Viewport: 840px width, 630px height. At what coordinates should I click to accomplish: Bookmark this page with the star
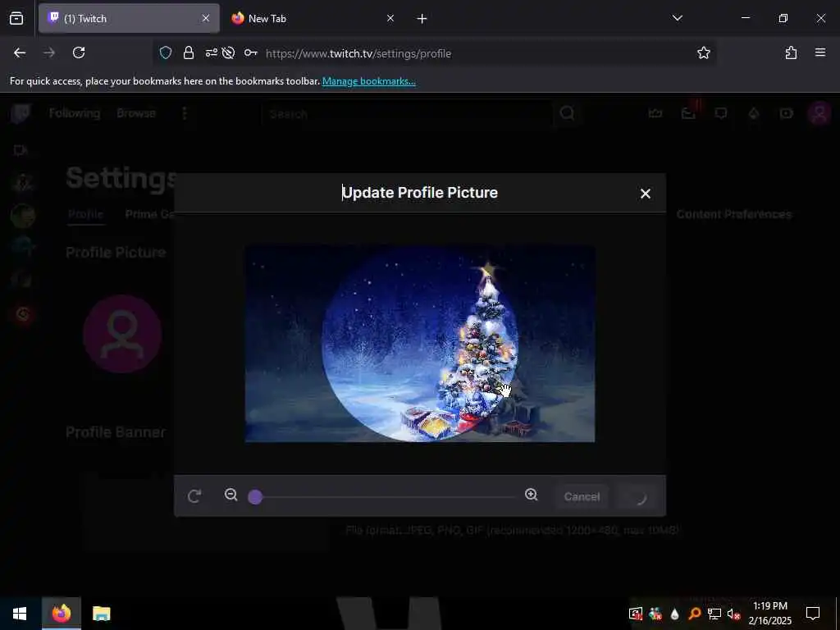(703, 52)
